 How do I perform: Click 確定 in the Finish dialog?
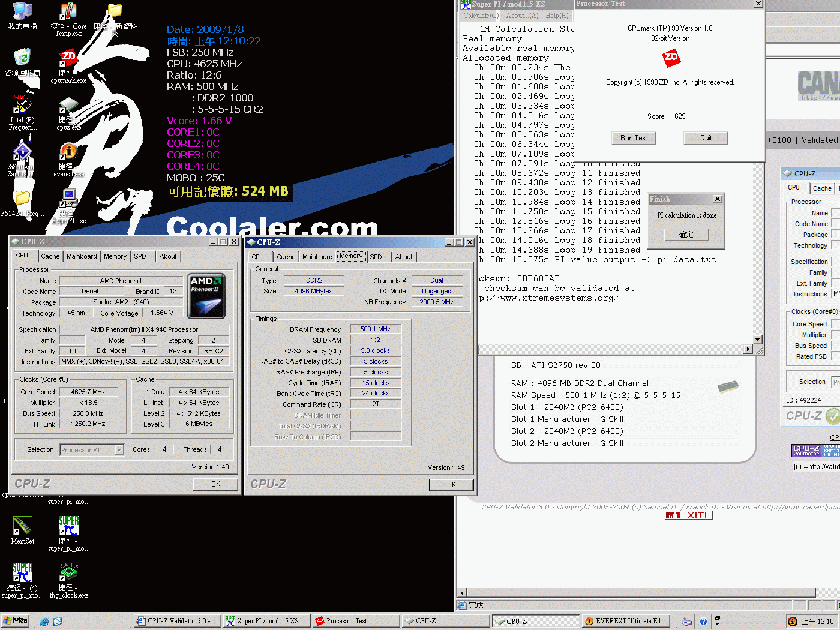coord(686,235)
